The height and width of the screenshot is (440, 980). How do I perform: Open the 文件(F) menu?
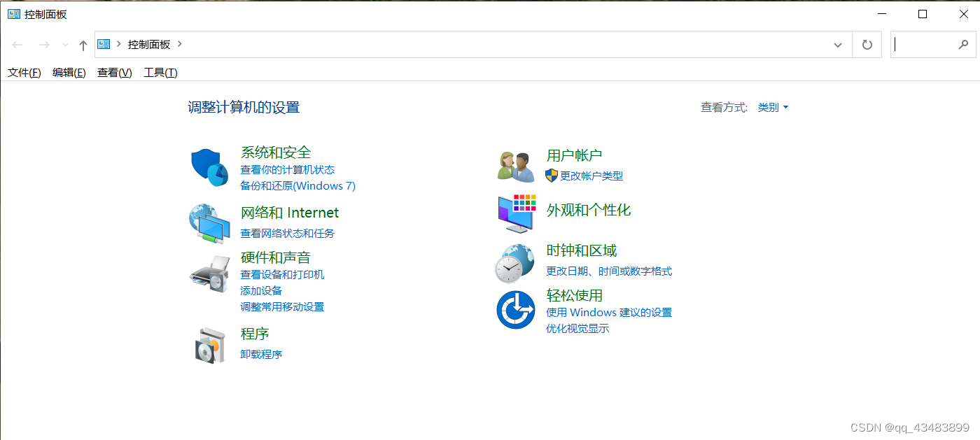pyautogui.click(x=24, y=73)
